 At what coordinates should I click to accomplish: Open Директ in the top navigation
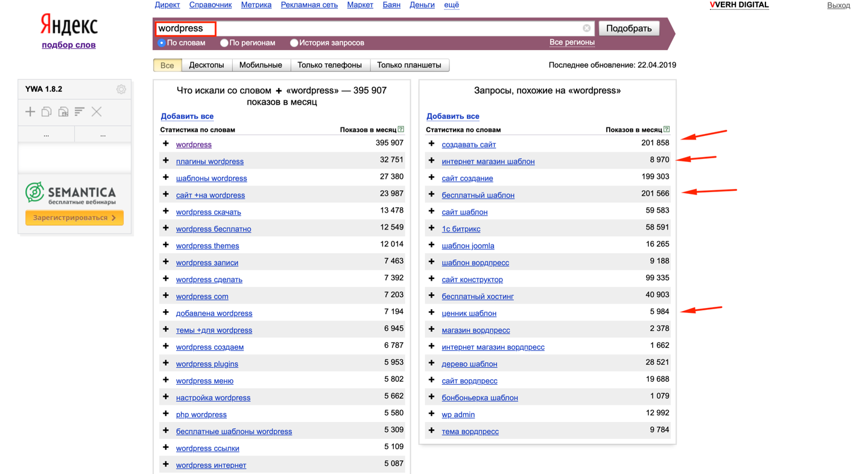(x=167, y=5)
